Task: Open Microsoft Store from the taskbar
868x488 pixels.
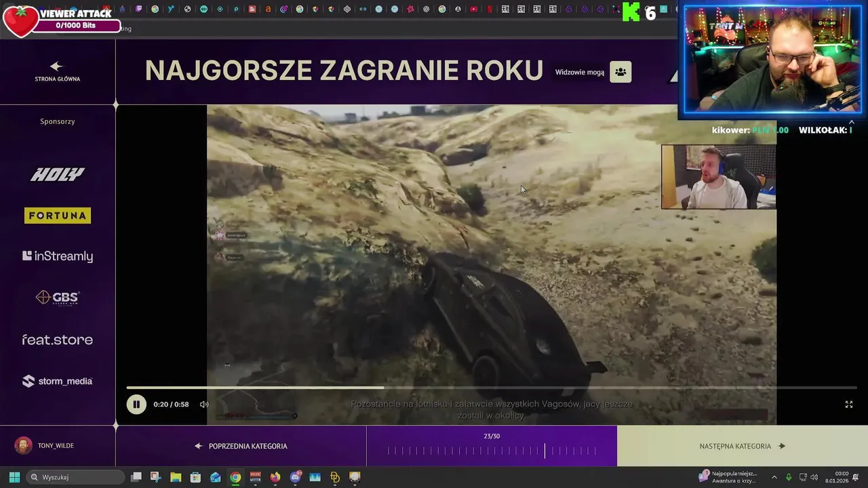Action: [x=195, y=477]
